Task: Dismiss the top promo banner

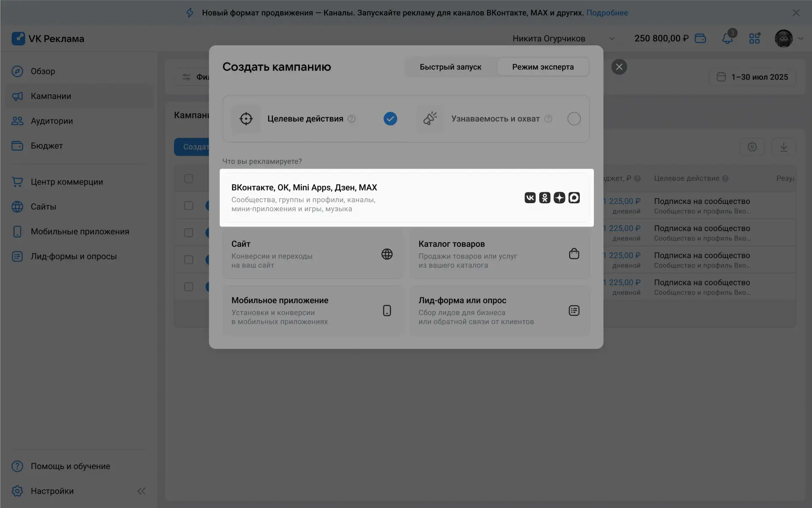Action: coord(796,13)
